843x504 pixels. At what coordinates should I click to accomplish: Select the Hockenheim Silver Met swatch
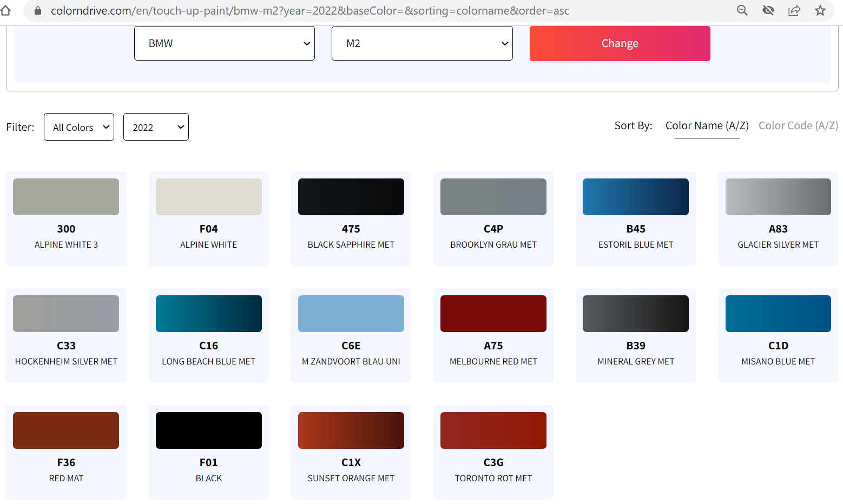66,314
